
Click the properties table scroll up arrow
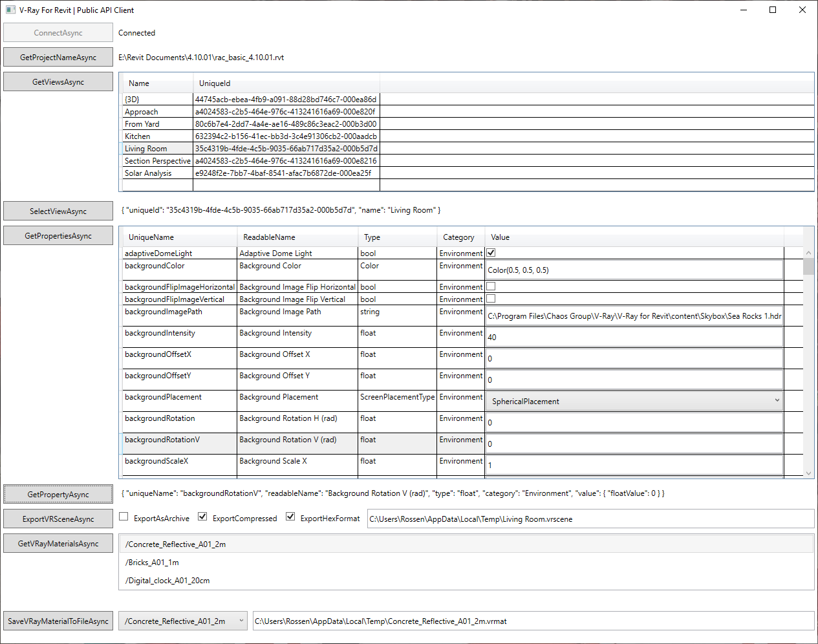(808, 253)
